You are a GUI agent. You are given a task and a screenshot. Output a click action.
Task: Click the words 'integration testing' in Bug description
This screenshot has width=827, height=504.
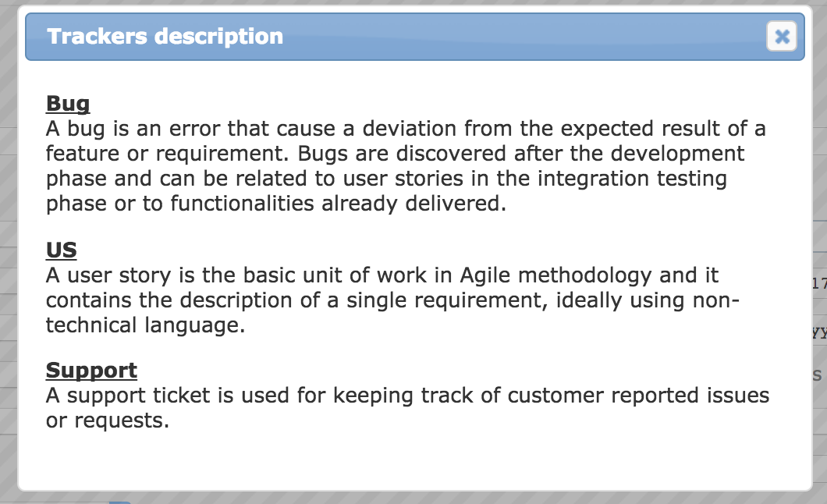click(632, 179)
